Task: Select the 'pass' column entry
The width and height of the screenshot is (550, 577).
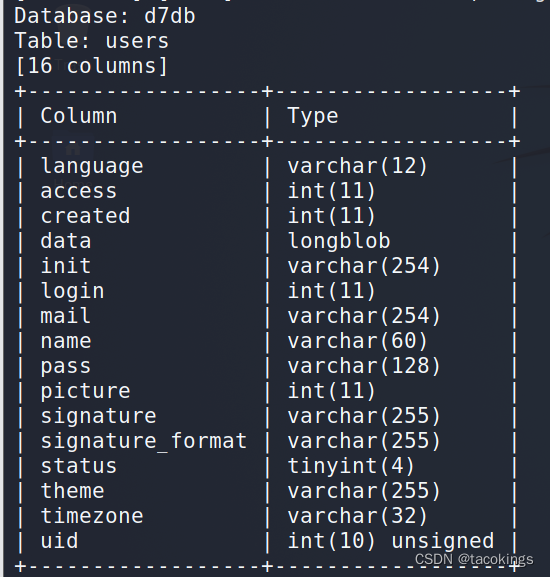Action: point(65,367)
